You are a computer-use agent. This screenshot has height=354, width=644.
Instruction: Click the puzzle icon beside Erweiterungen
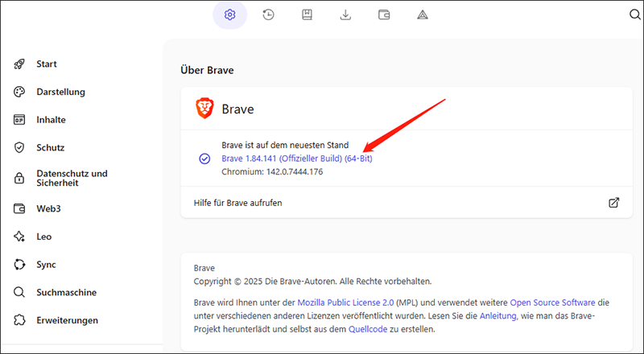tap(19, 320)
